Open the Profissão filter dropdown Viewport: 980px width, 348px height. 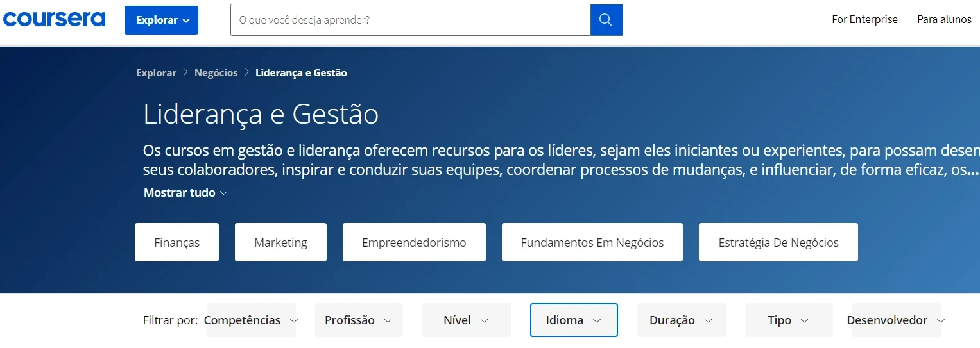(359, 320)
